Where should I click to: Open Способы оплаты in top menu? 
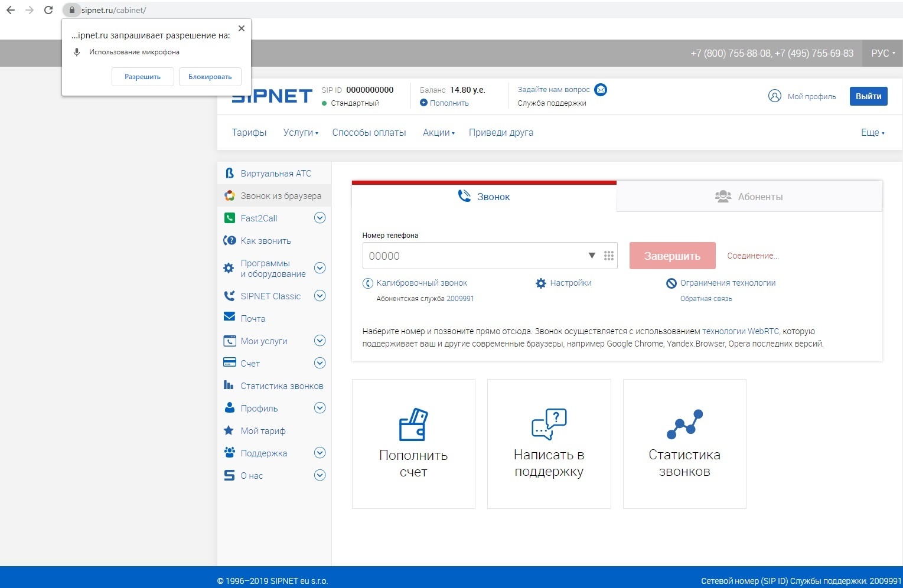[369, 132]
